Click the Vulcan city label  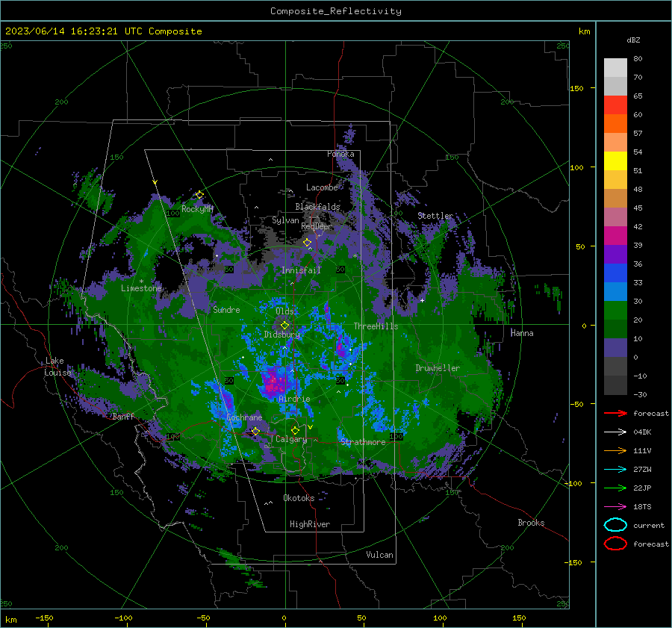[x=380, y=555]
